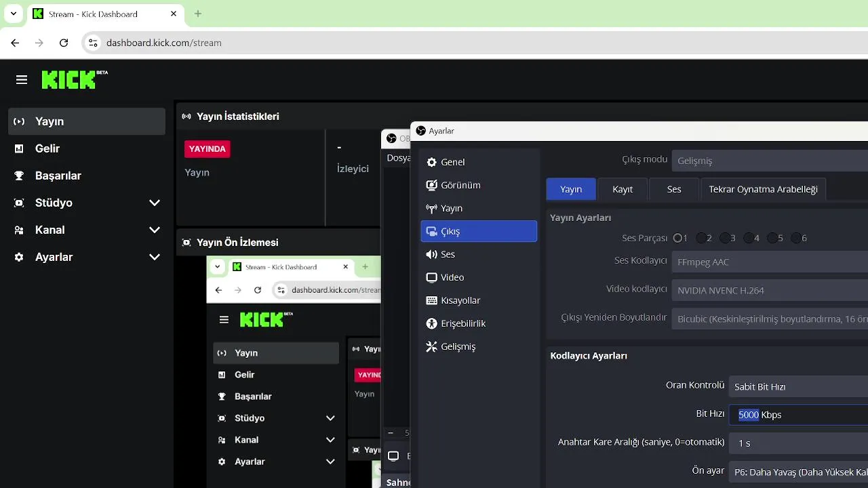Open the browser tab search dropdown
This screenshot has width=868, height=488.
pyautogui.click(x=13, y=14)
